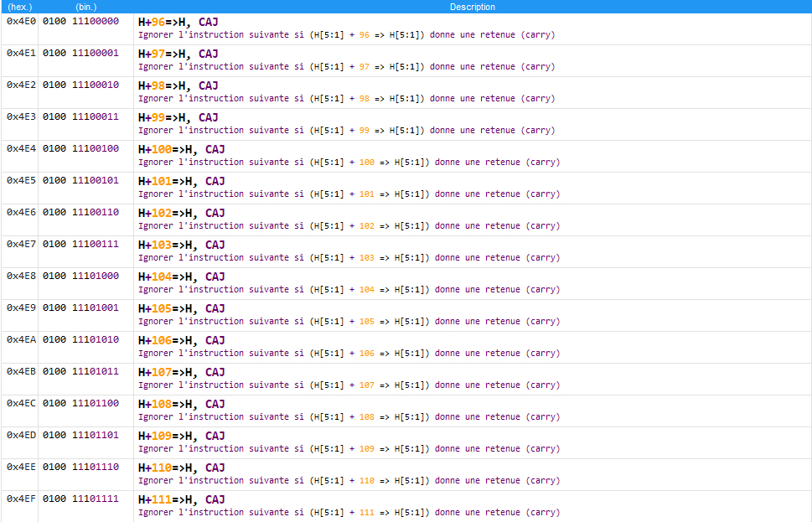Select hex address 0x4EB

coord(21,371)
